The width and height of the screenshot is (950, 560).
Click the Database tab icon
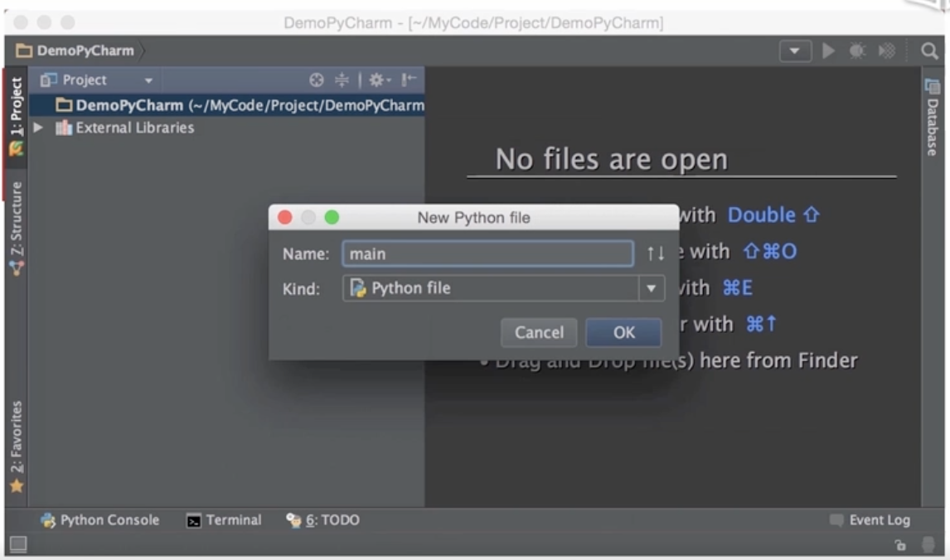tap(932, 87)
